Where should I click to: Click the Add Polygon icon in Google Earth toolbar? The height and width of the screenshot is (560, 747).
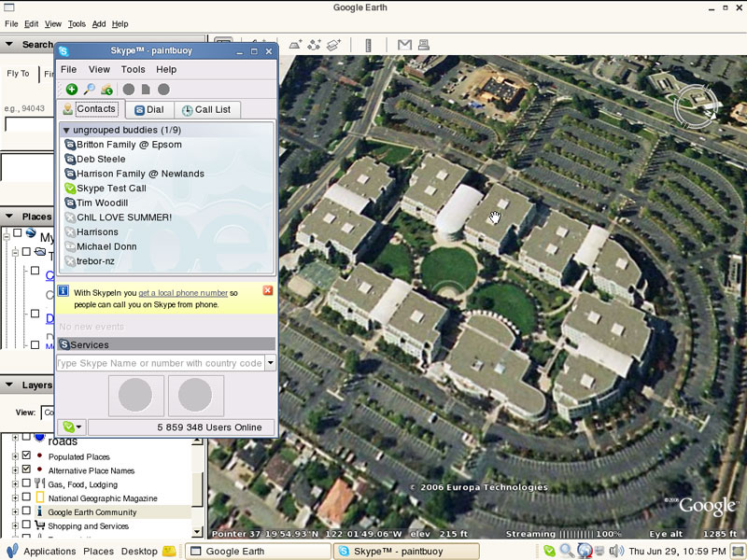295,45
